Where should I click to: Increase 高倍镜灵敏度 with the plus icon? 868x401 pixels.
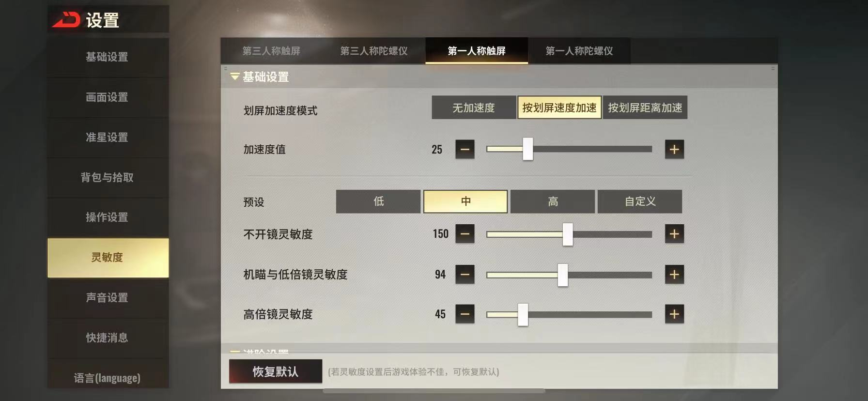click(x=674, y=314)
